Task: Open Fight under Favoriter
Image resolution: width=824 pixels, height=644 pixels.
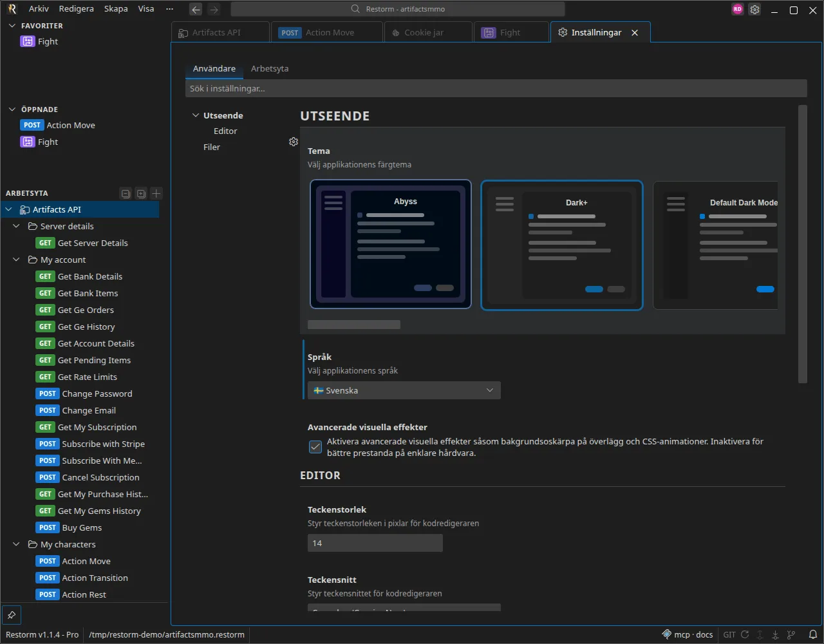Action: point(40,41)
